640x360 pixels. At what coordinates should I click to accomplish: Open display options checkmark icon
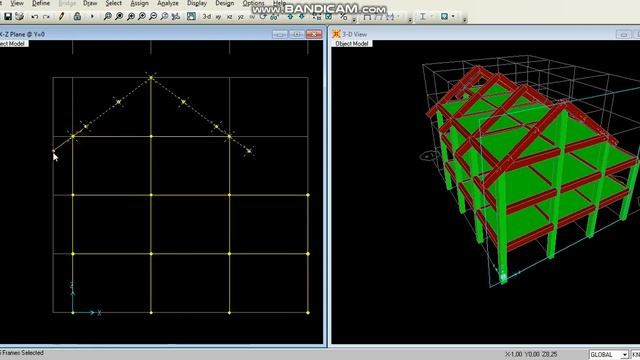click(x=329, y=16)
